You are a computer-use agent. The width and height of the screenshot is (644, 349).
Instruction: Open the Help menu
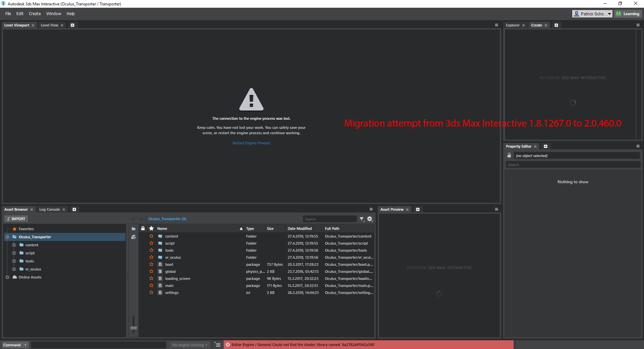70,14
